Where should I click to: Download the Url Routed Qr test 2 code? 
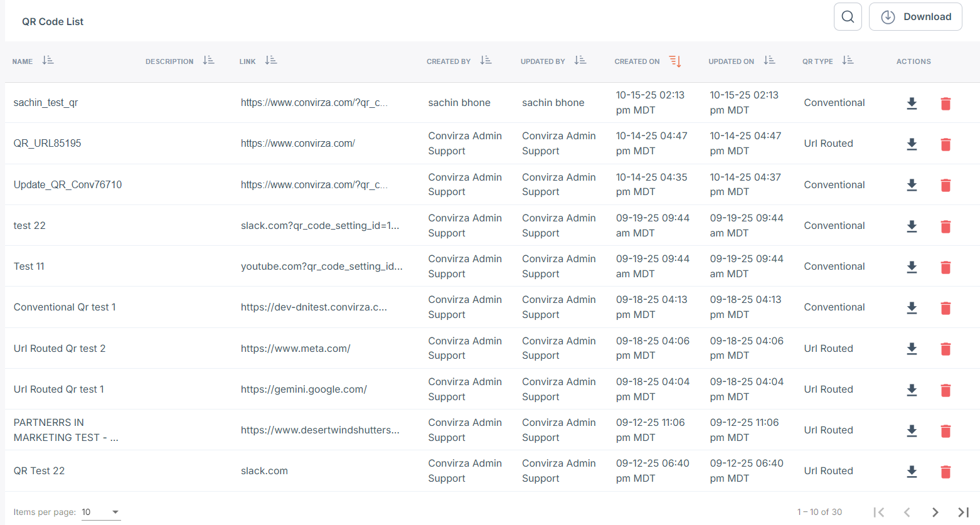(912, 349)
